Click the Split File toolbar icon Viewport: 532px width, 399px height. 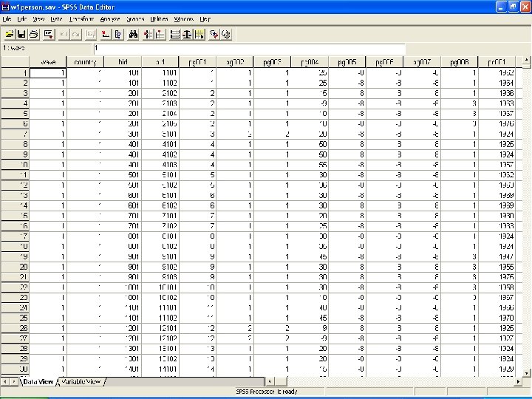(175, 34)
